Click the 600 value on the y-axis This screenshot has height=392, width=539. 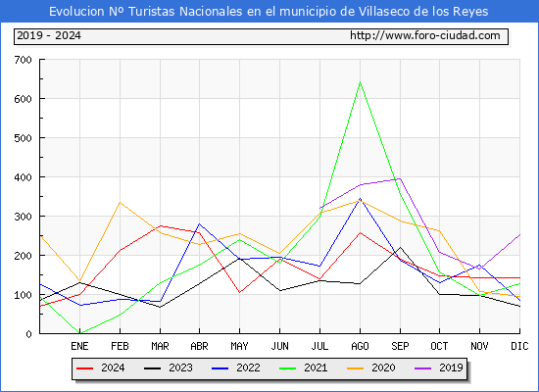pos(24,99)
